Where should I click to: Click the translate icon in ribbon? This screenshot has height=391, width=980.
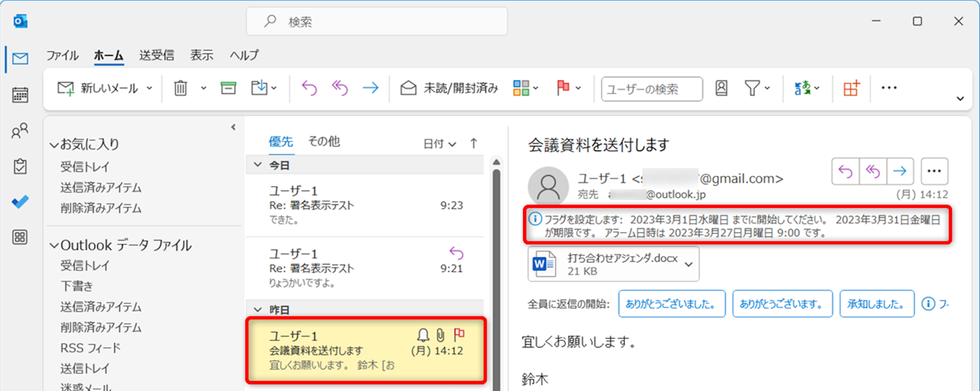pos(802,88)
